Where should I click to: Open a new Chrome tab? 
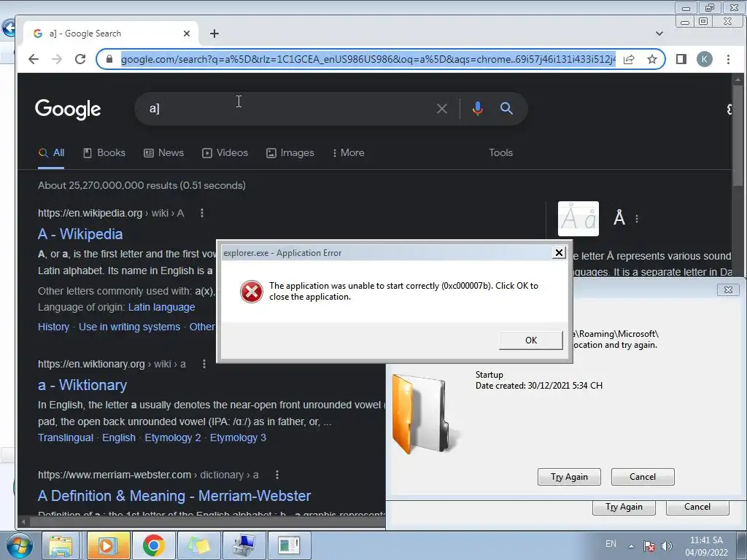click(x=214, y=34)
